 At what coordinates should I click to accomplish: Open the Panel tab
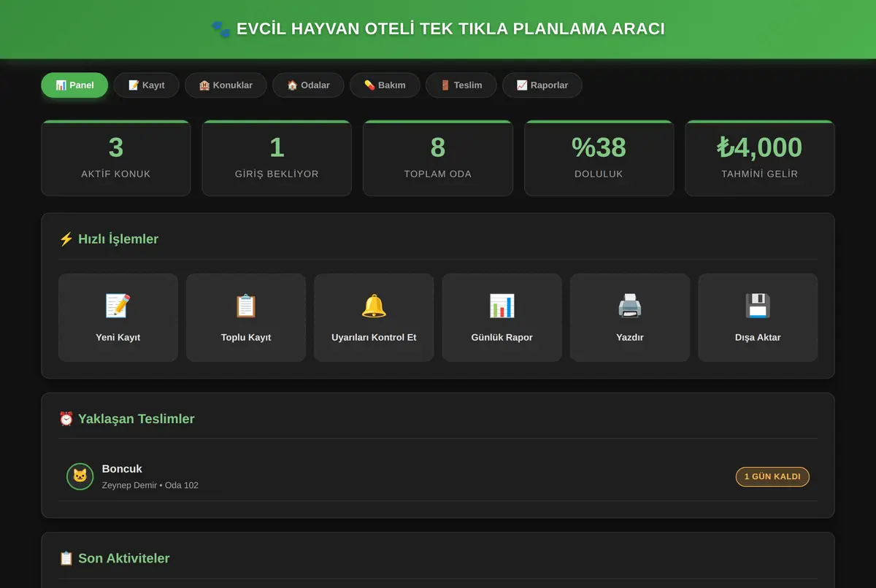(x=74, y=85)
